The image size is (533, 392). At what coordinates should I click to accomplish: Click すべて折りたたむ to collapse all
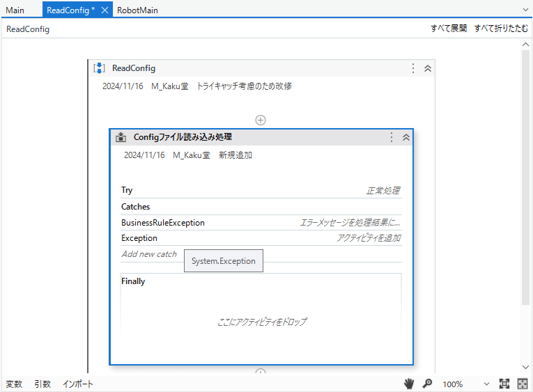click(501, 28)
